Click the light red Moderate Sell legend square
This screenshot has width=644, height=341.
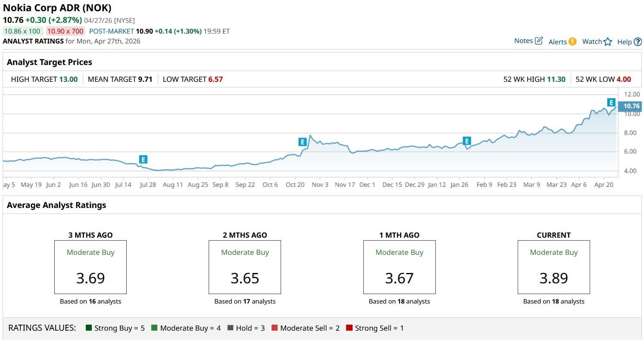point(275,328)
